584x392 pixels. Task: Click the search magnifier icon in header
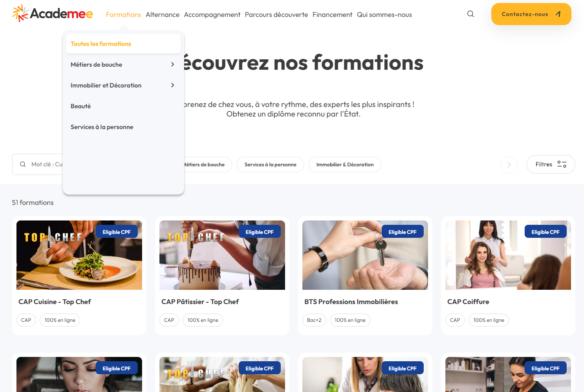(x=470, y=14)
